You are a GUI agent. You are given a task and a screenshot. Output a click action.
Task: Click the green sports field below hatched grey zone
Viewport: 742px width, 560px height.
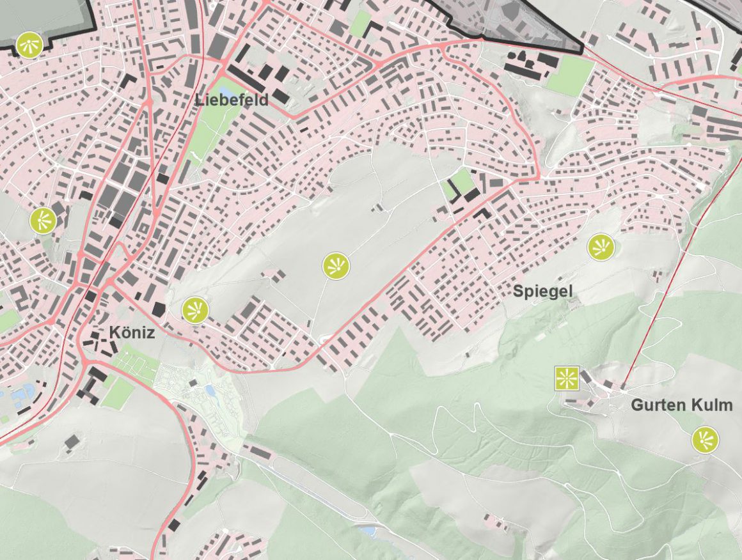pos(569,77)
